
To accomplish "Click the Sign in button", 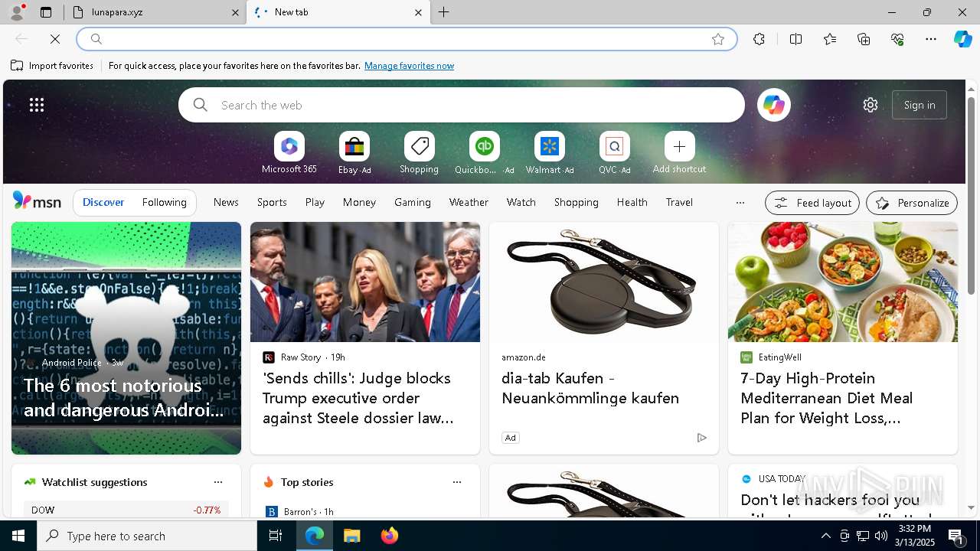I will [x=920, y=105].
